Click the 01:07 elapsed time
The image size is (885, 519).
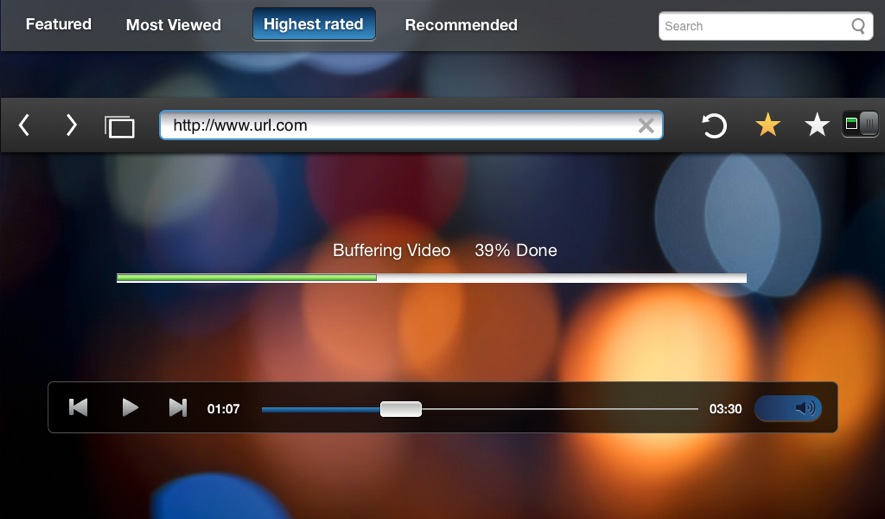pyautogui.click(x=224, y=409)
